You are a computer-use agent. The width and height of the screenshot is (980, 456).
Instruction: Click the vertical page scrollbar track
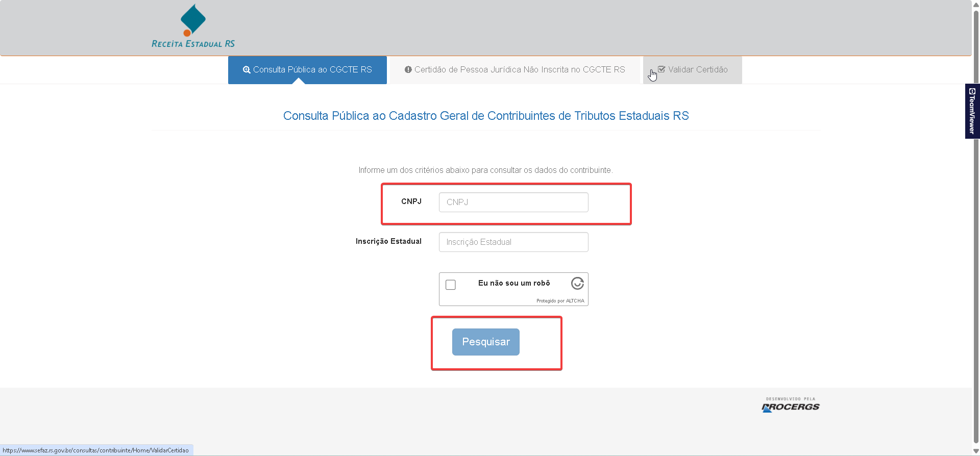pyautogui.click(x=976, y=255)
